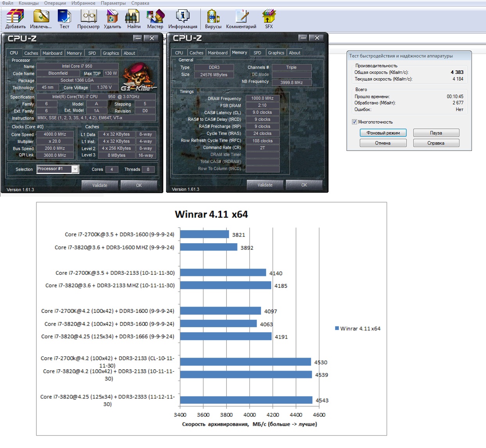Viewport: 486px width, 448px height.
Task: Switch to the Mainboard tab in left CPU-Z
Action: tap(52, 53)
